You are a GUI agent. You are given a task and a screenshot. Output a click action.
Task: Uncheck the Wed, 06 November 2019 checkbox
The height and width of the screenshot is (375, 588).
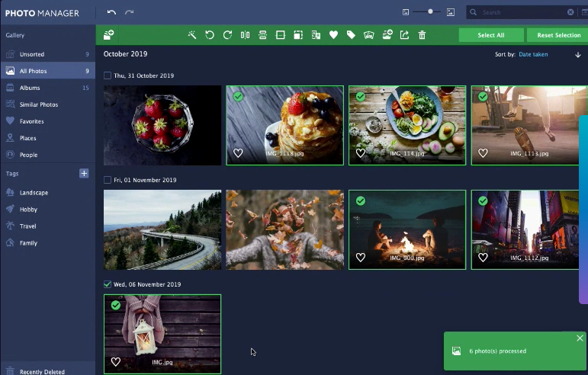pos(108,284)
